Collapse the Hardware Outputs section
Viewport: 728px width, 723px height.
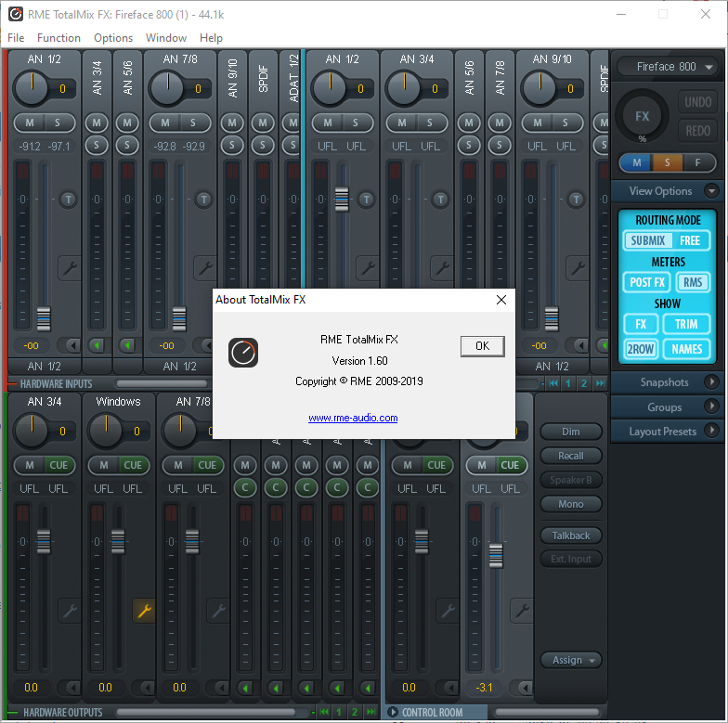pyautogui.click(x=13, y=713)
